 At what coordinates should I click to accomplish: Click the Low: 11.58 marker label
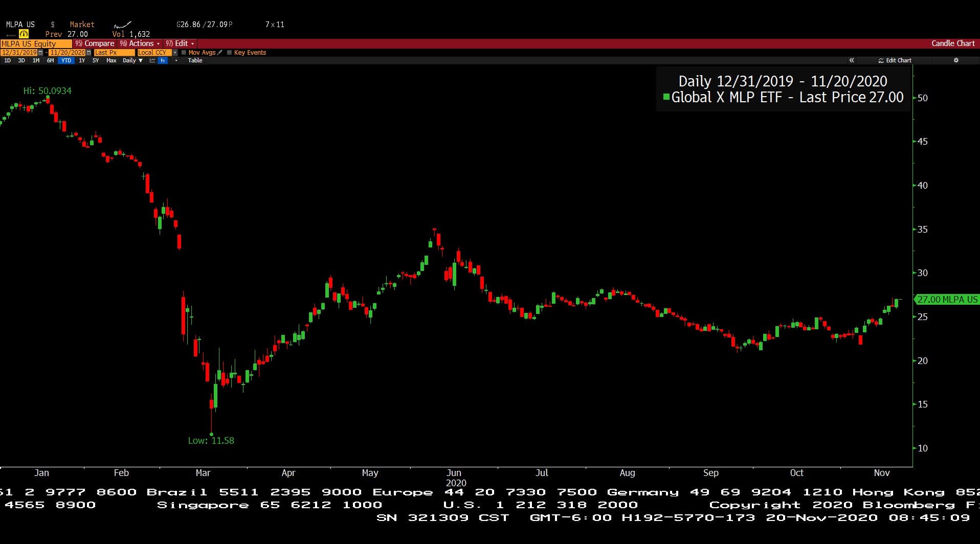[x=211, y=441]
